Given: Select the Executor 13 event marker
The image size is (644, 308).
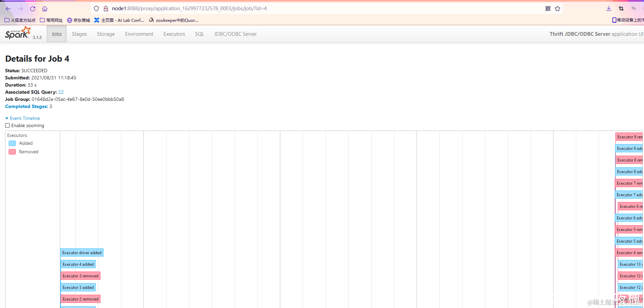Looking at the screenshot, I should click(630, 264).
